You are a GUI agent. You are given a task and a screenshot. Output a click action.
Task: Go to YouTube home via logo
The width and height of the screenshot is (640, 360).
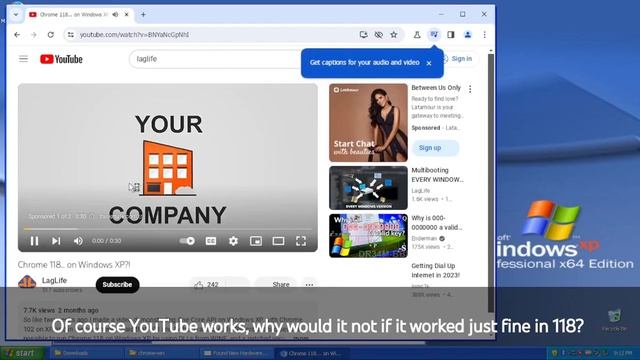tap(61, 59)
